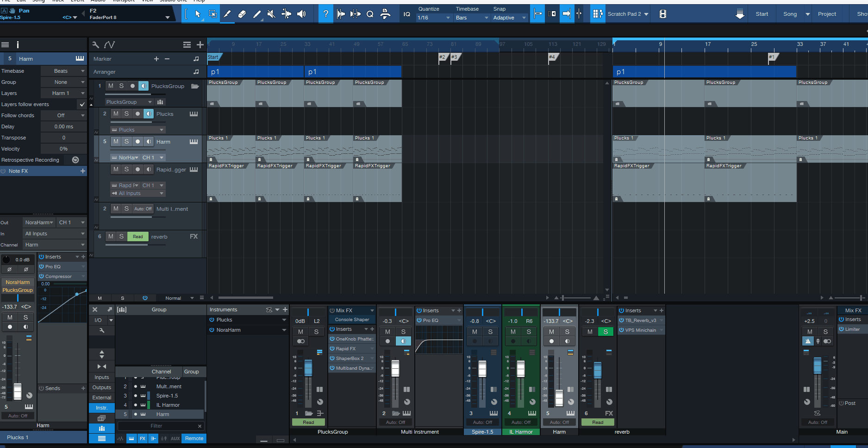This screenshot has height=448, width=868.
Task: Open the Quantize 1/16 dropdown
Action: (x=434, y=18)
